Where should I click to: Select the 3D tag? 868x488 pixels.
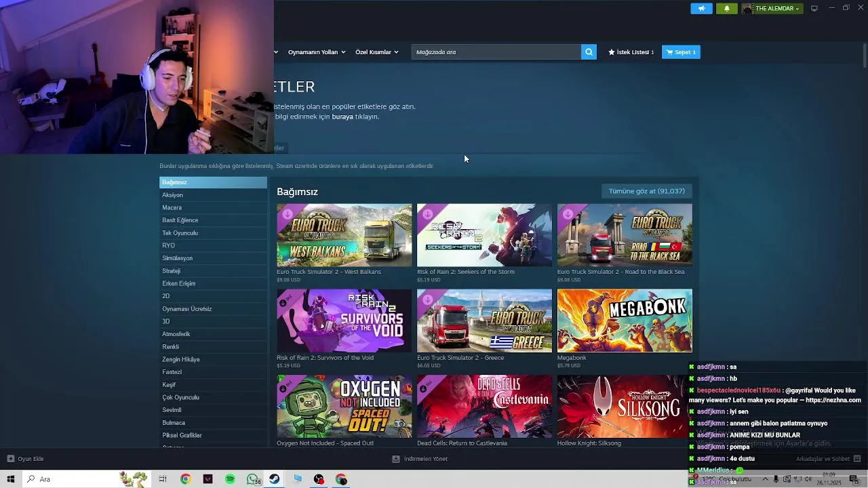[x=213, y=321]
